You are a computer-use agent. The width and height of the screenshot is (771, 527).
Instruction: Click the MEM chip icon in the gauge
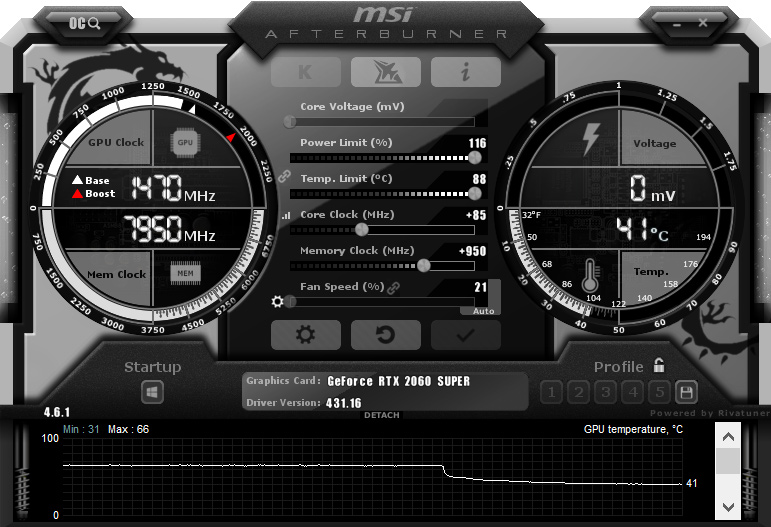(x=185, y=274)
